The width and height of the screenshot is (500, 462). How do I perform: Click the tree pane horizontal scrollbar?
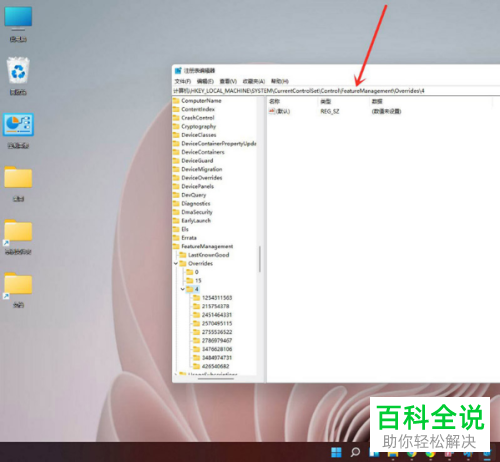216,379
